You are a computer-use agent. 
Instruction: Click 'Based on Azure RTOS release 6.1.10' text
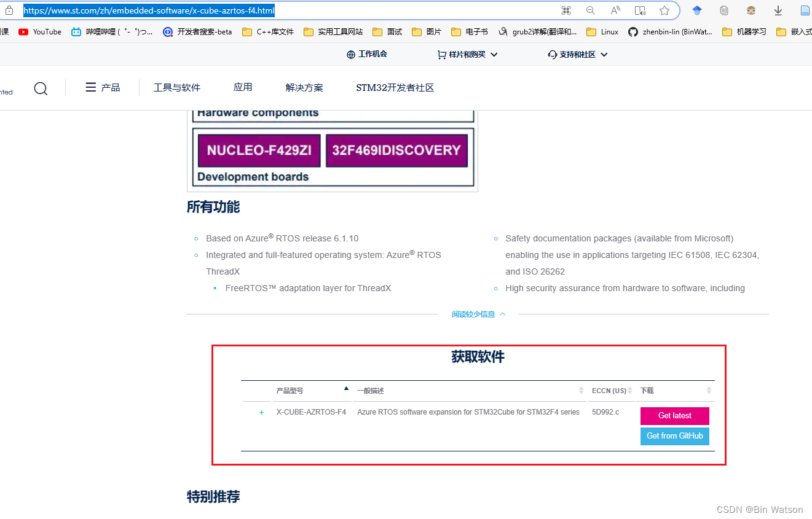(x=282, y=238)
